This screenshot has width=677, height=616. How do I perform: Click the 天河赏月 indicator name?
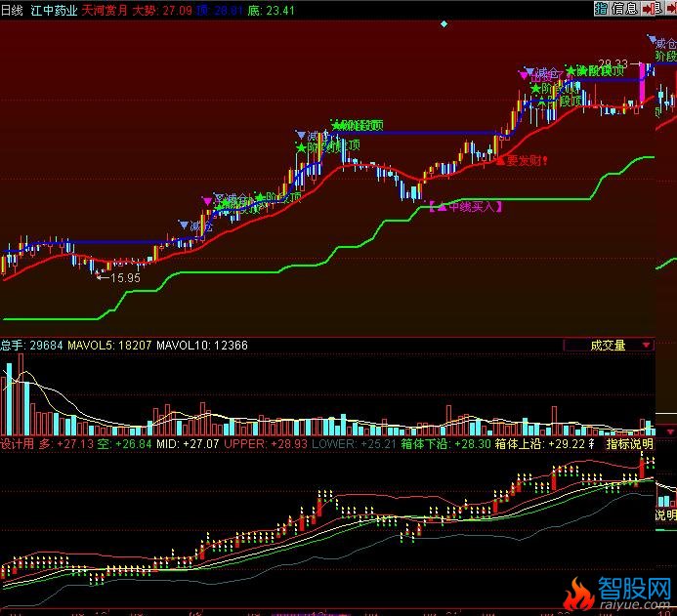104,9
